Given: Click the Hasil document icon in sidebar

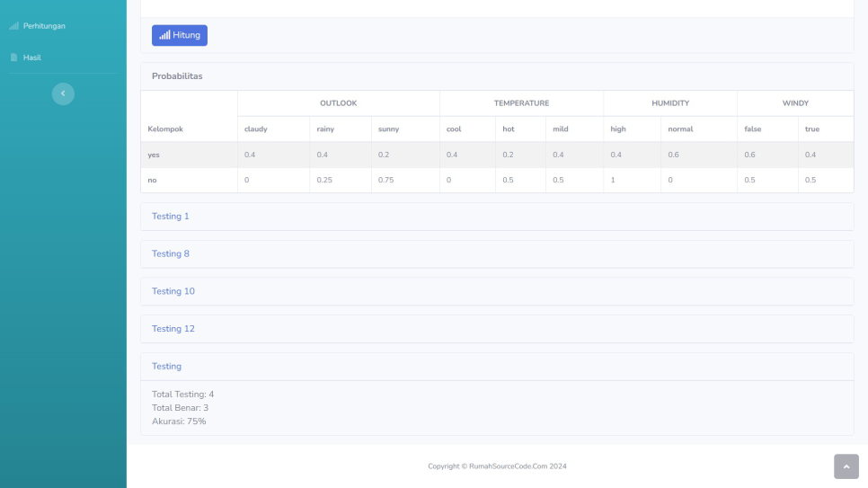Looking at the screenshot, I should coord(13,58).
